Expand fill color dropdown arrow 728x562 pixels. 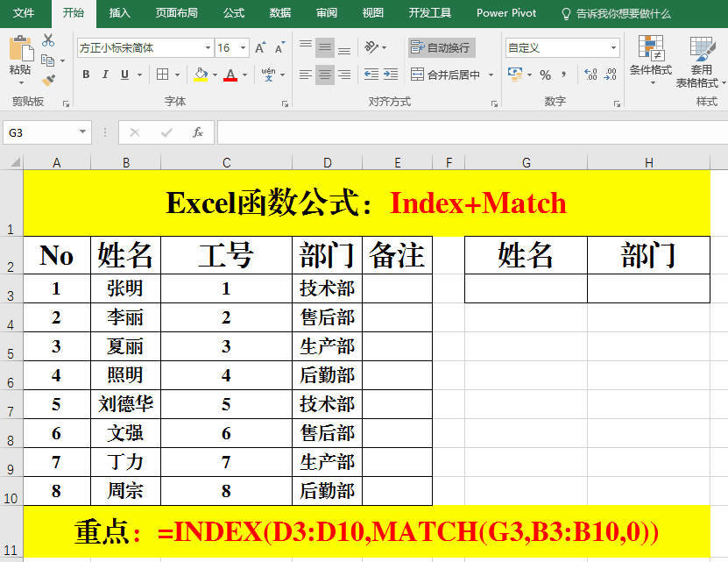point(215,75)
